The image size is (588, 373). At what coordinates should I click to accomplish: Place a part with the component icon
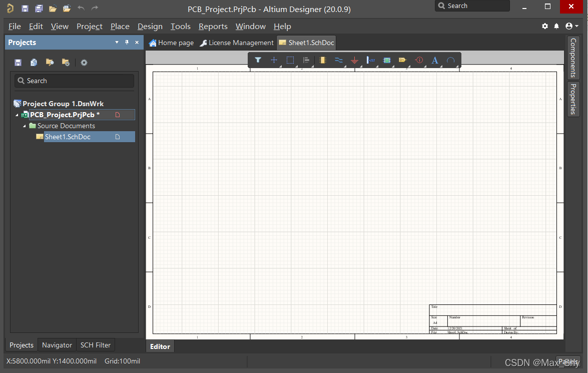pyautogui.click(x=322, y=60)
